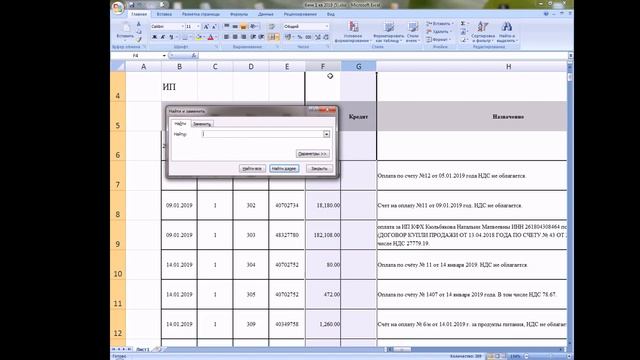
Task: Align text right icon
Action: tap(244, 37)
